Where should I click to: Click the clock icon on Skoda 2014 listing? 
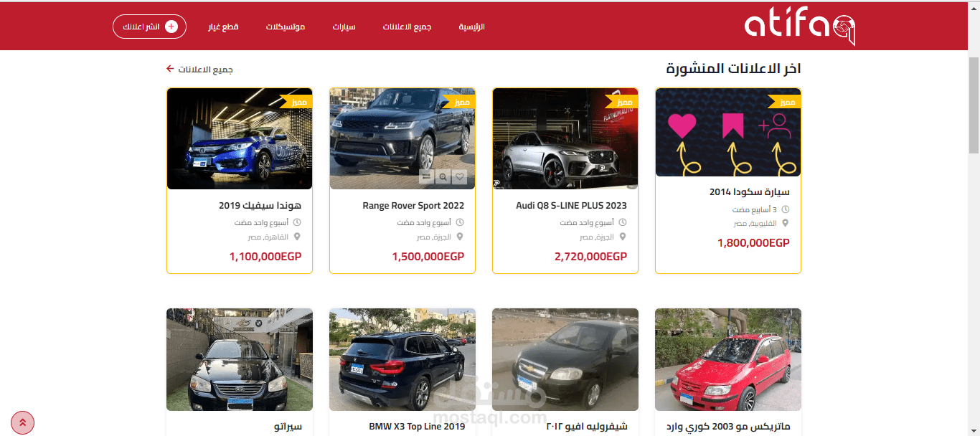coord(786,209)
